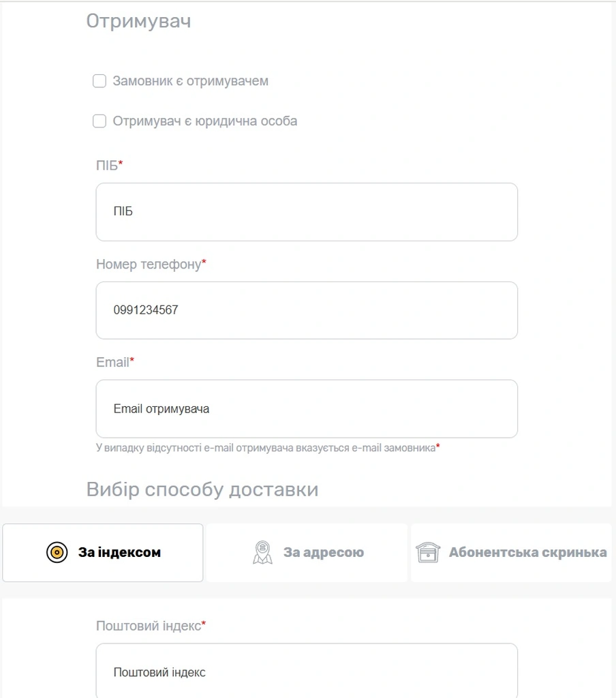This screenshot has width=616, height=698.
Task: Click the Замовник є отримувачем label text
Action: click(x=190, y=81)
